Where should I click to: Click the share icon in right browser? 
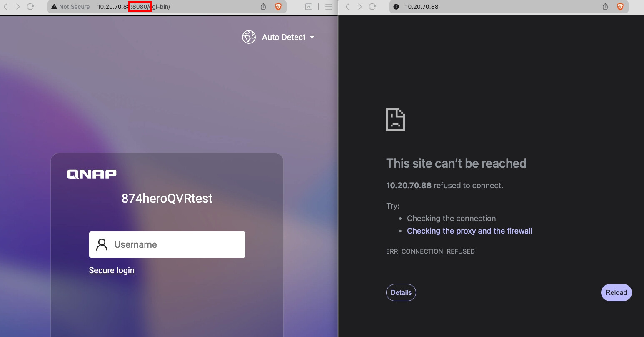pyautogui.click(x=605, y=7)
